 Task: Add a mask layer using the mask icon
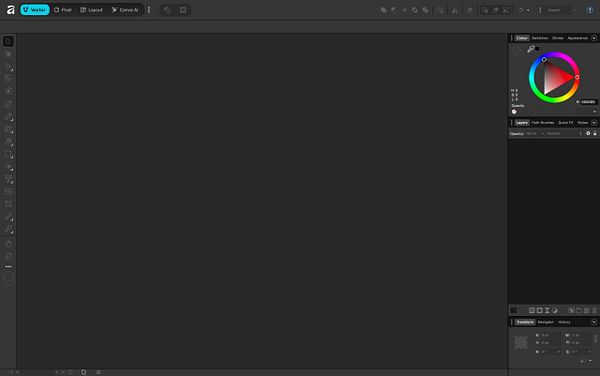click(540, 310)
